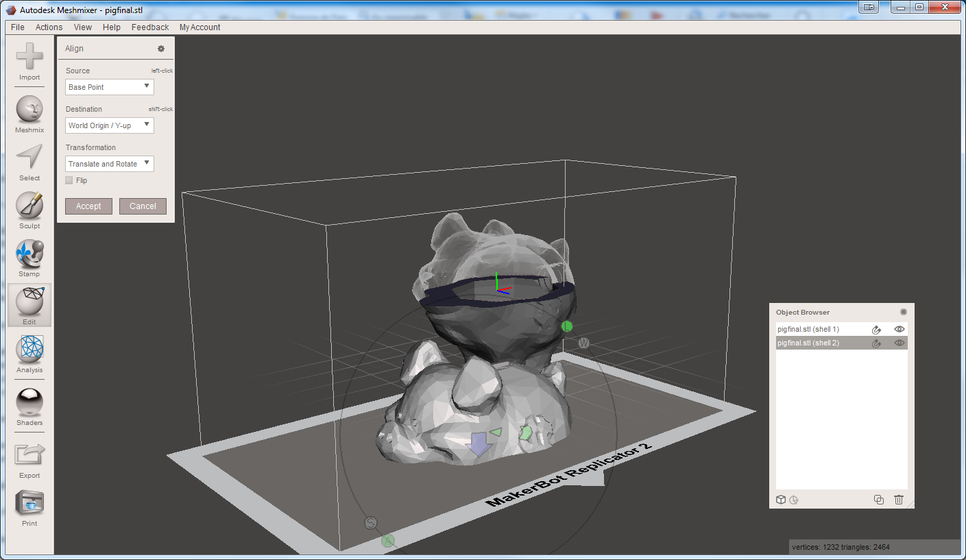966x560 pixels.
Task: Open the Source dropdown set to Base Point
Action: (110, 87)
